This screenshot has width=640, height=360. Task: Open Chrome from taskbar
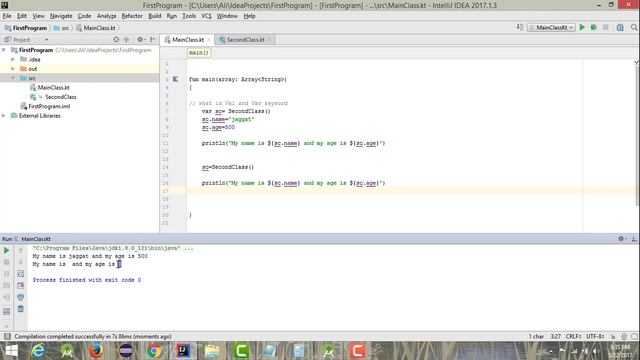pos(154,351)
